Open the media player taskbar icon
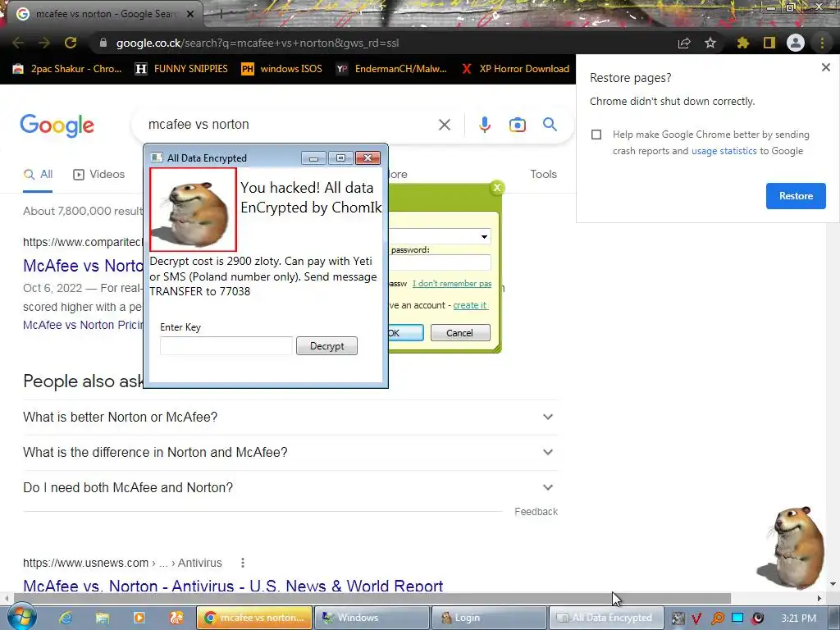 click(139, 618)
